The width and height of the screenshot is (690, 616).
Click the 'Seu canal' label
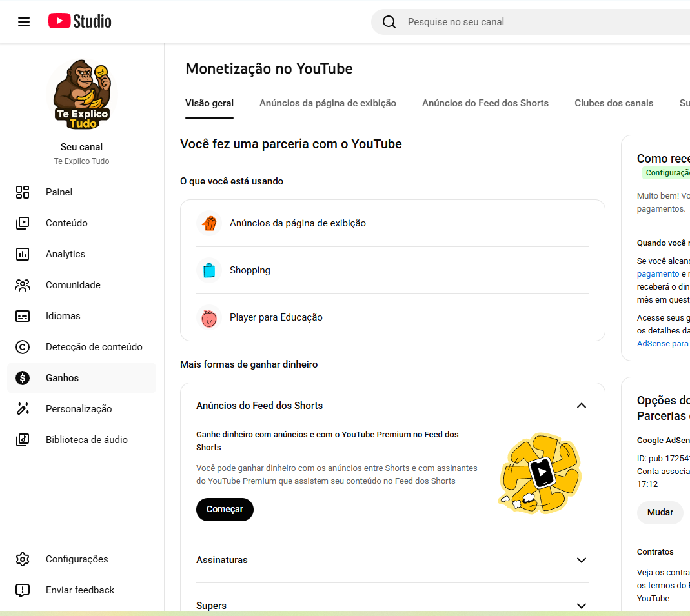pyautogui.click(x=81, y=147)
